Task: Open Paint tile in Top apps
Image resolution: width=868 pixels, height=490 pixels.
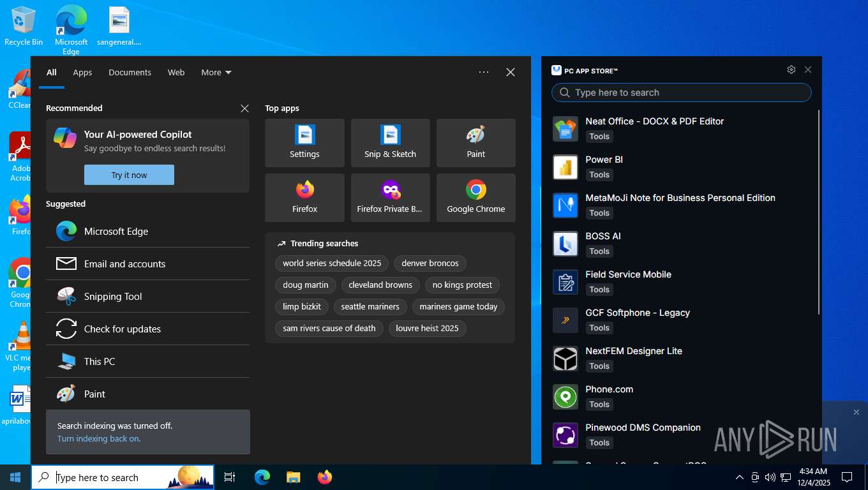Action: tap(475, 143)
